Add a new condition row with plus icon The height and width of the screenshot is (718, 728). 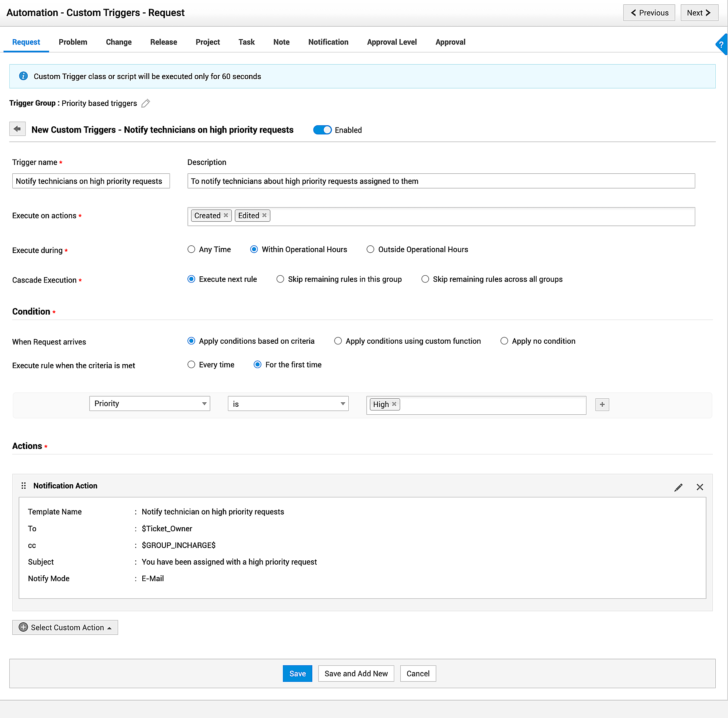pos(602,405)
